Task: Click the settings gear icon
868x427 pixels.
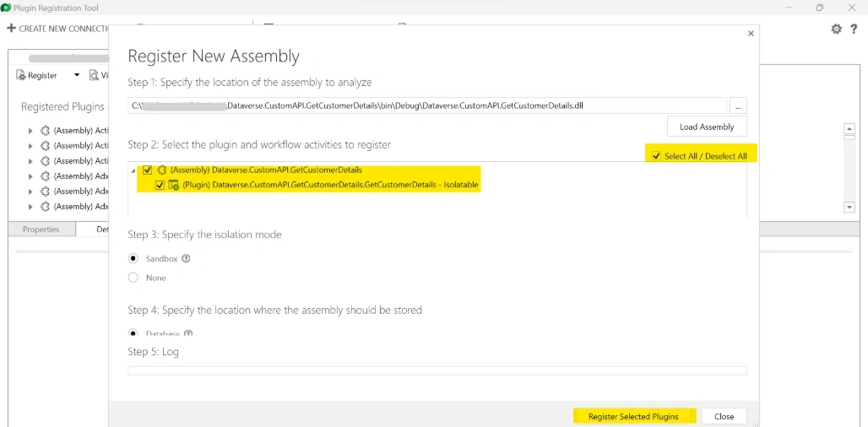Action: (836, 29)
